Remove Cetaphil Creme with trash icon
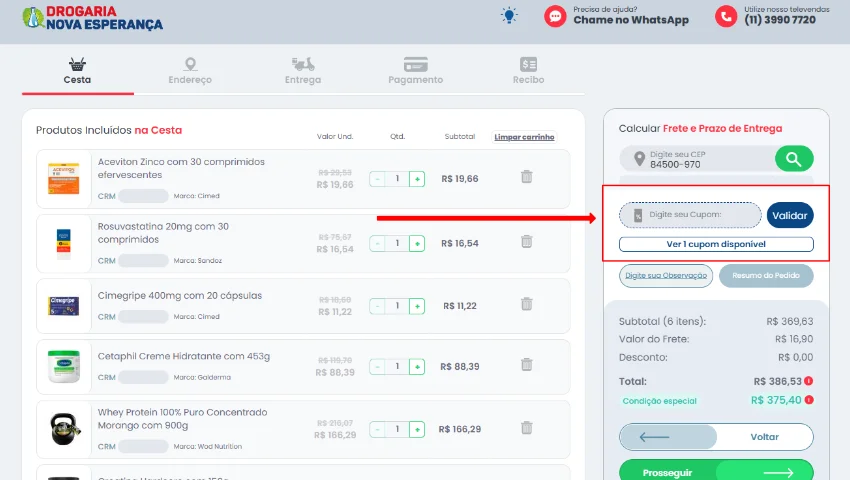Screen dimensions: 850x480 pyautogui.click(x=526, y=364)
